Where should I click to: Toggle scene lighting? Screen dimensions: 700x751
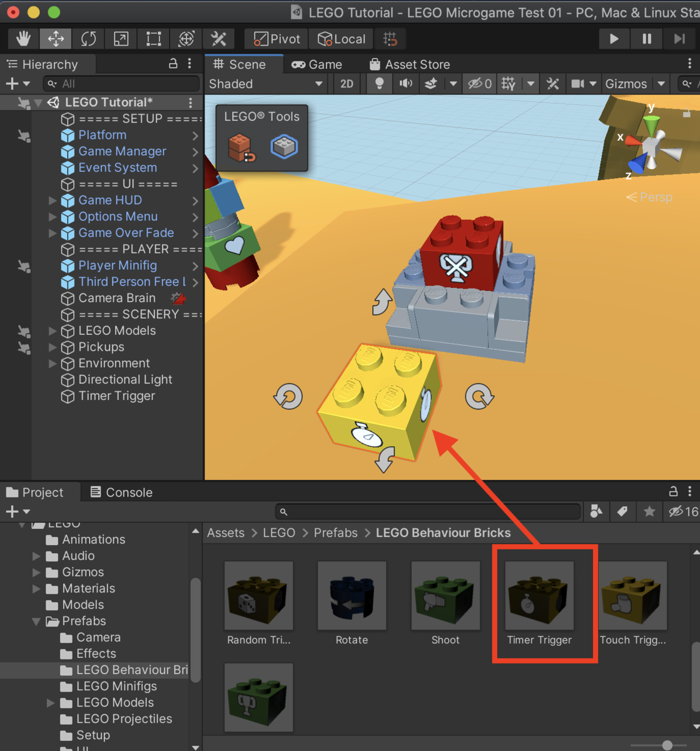coord(379,84)
